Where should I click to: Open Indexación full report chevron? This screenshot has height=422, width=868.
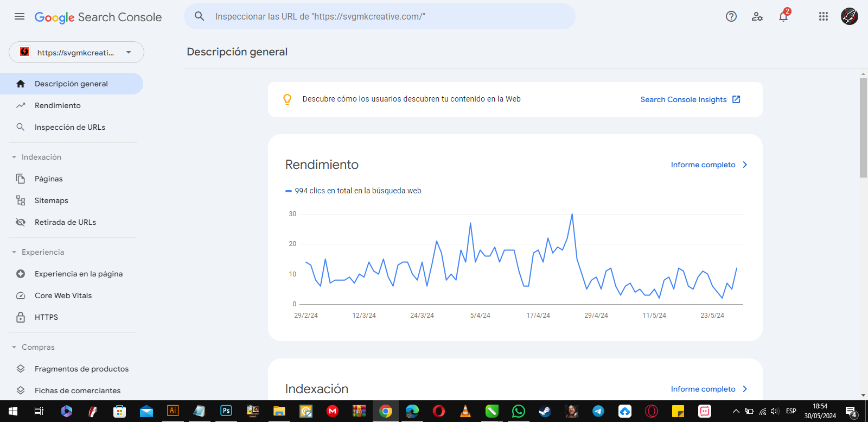(x=745, y=389)
